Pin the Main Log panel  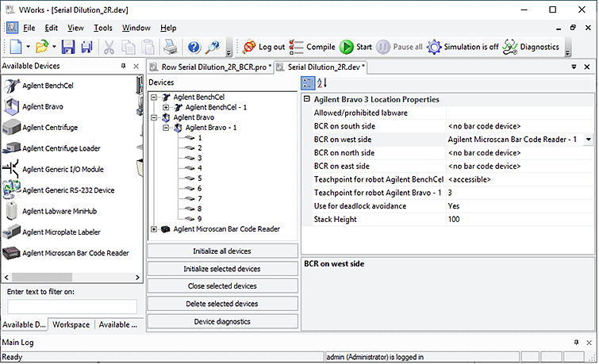coord(577,343)
